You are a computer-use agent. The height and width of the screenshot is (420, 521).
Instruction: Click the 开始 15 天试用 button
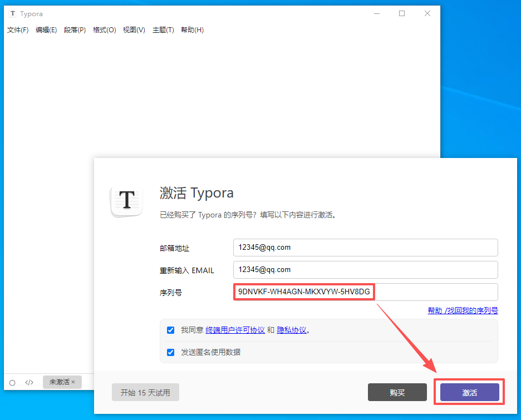pos(145,392)
